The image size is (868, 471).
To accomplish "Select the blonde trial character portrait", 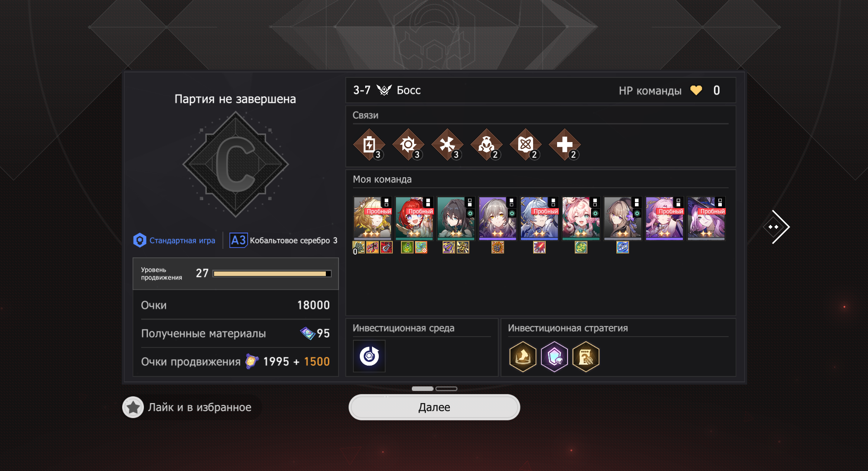I will [x=372, y=218].
